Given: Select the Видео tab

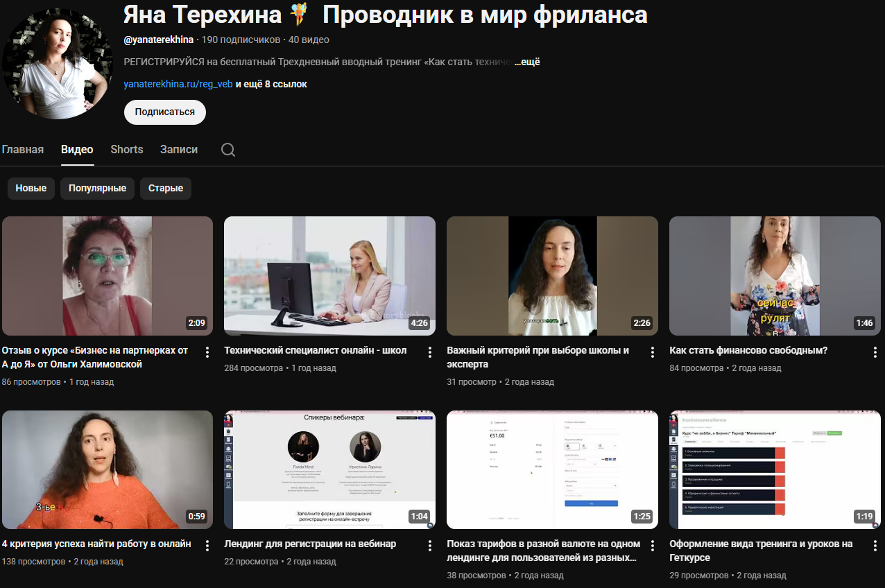Looking at the screenshot, I should [77, 149].
